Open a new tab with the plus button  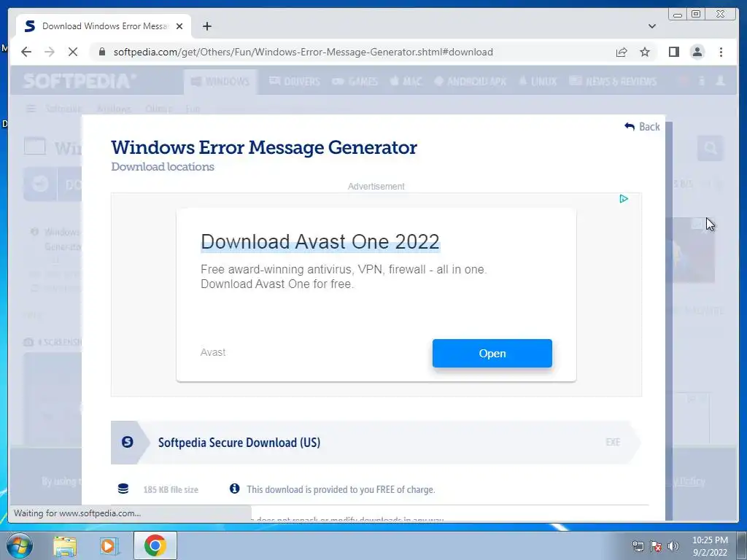[x=206, y=26]
